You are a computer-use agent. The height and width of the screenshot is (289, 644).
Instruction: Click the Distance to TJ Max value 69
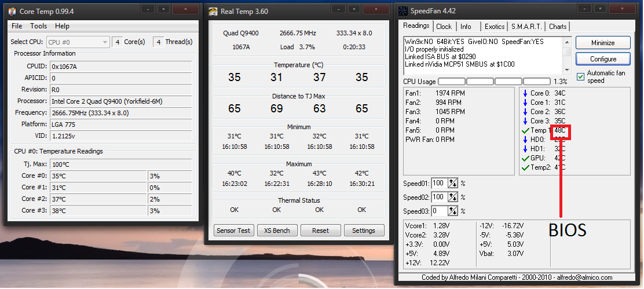coord(277,108)
